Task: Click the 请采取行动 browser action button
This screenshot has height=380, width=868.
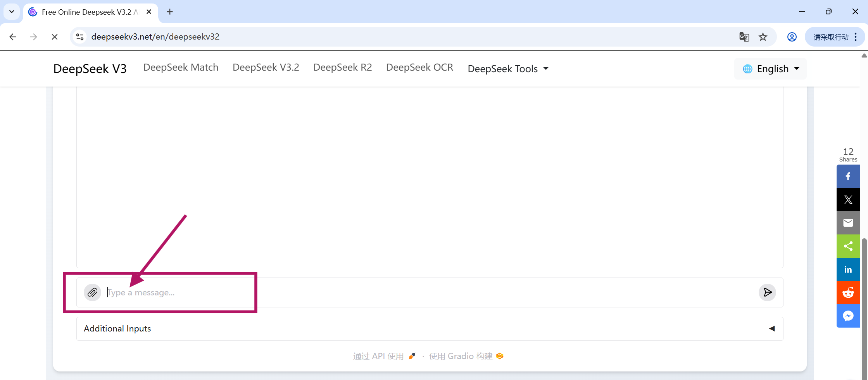Action: point(835,37)
